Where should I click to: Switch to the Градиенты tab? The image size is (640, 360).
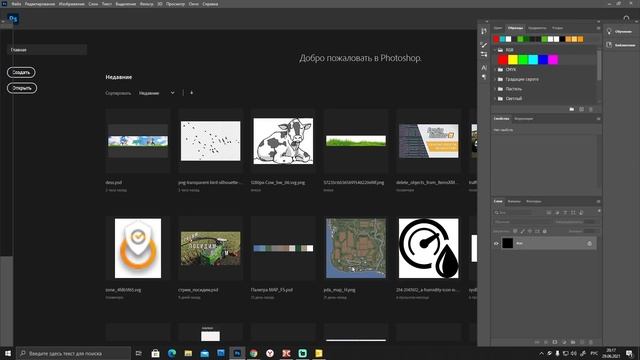tap(537, 28)
